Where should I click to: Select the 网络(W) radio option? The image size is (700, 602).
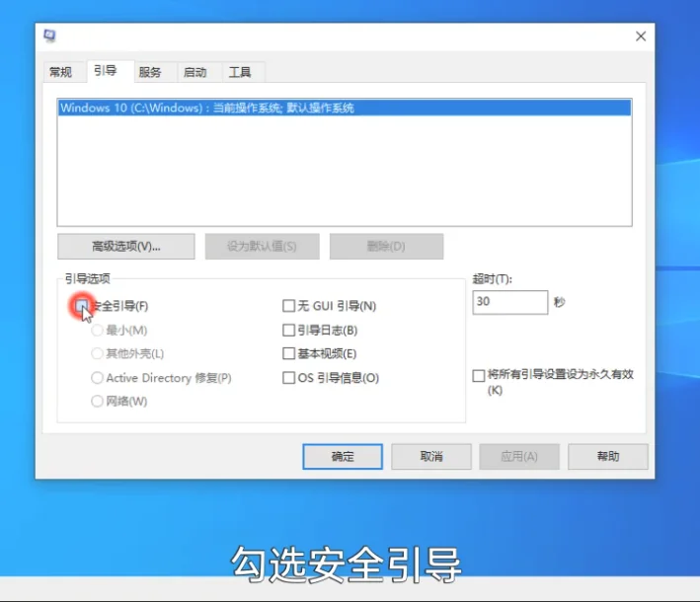coord(97,402)
